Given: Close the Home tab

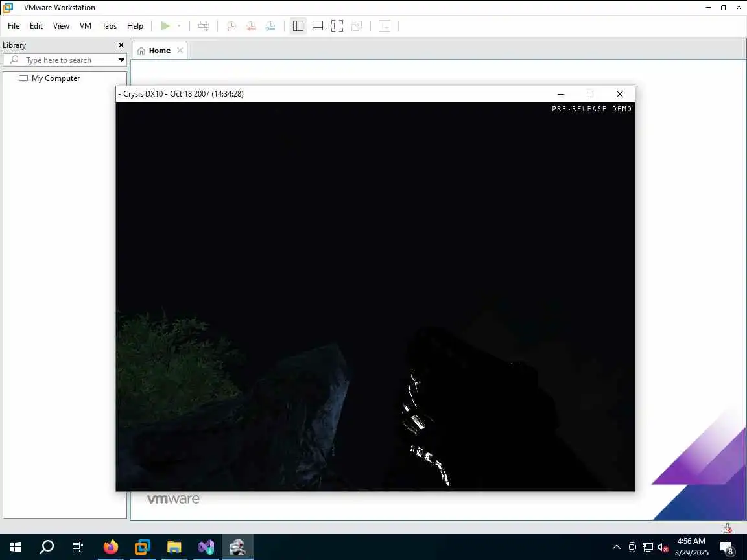Looking at the screenshot, I should (180, 51).
